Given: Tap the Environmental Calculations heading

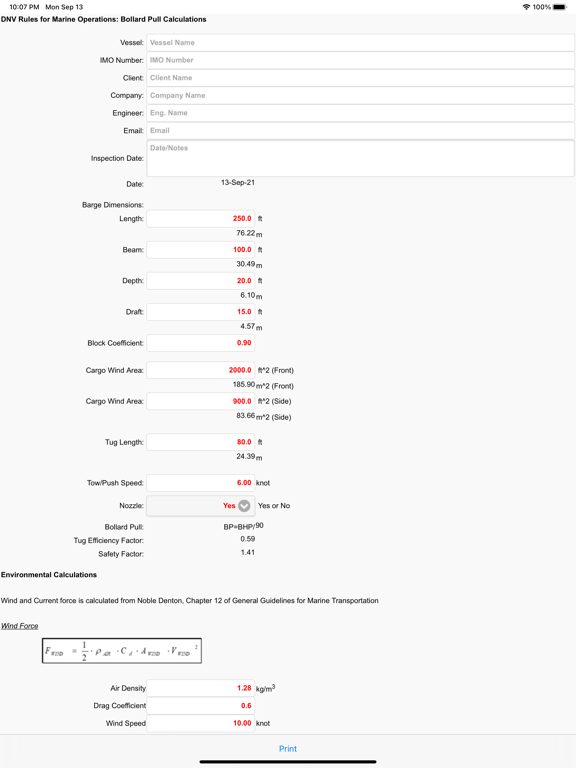Looking at the screenshot, I should pos(49,575).
